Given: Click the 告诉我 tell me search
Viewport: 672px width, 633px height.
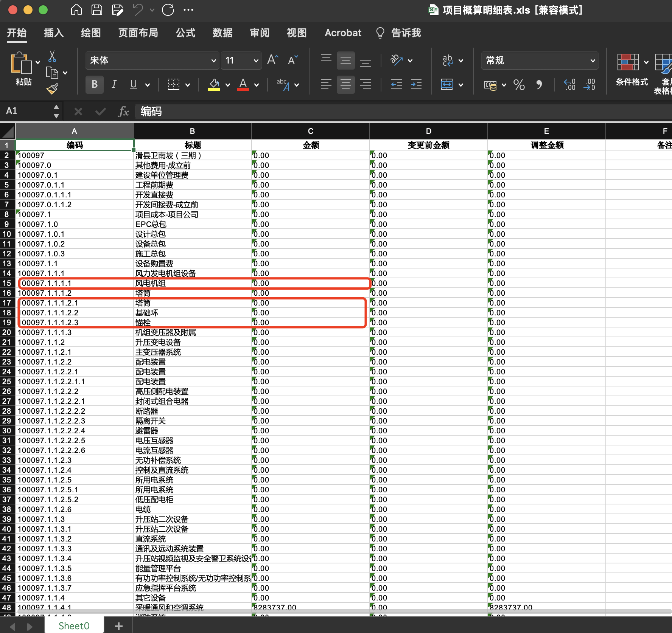Looking at the screenshot, I should click(x=398, y=33).
